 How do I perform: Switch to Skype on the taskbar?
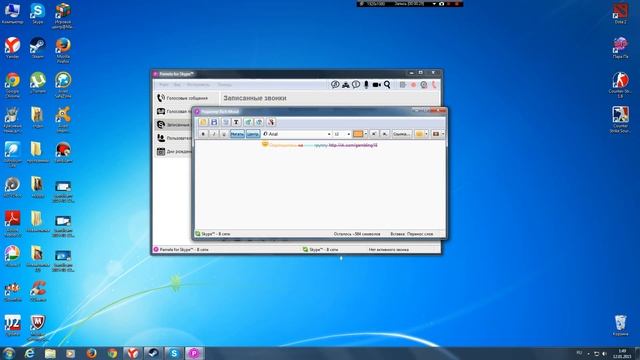point(174,353)
